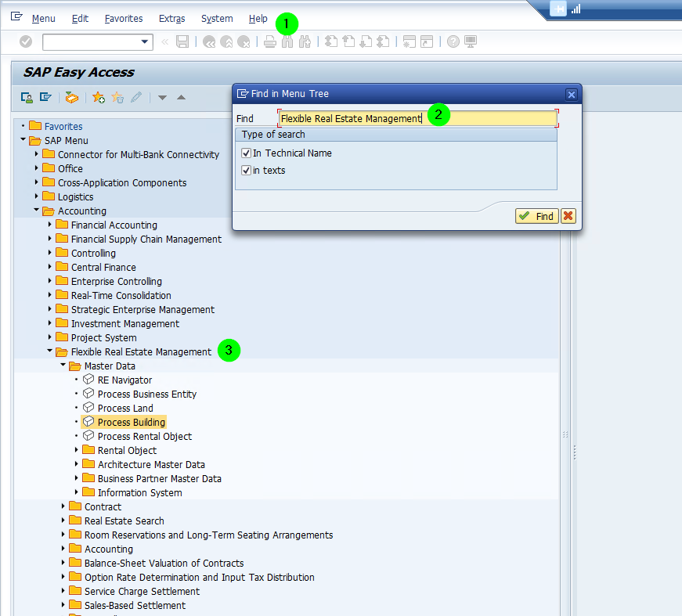Viewport: 682px width, 616px height.
Task: Click the Move Favorites Down arrow
Action: coord(162,97)
